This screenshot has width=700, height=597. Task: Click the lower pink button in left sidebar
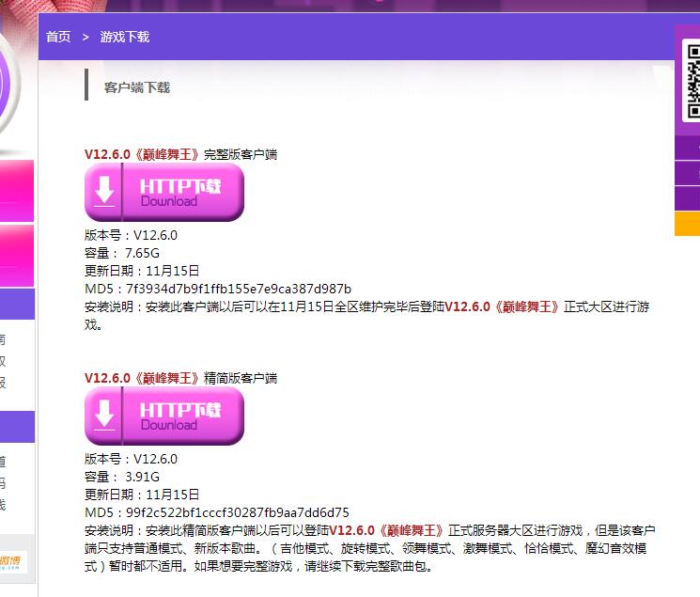tap(16, 256)
